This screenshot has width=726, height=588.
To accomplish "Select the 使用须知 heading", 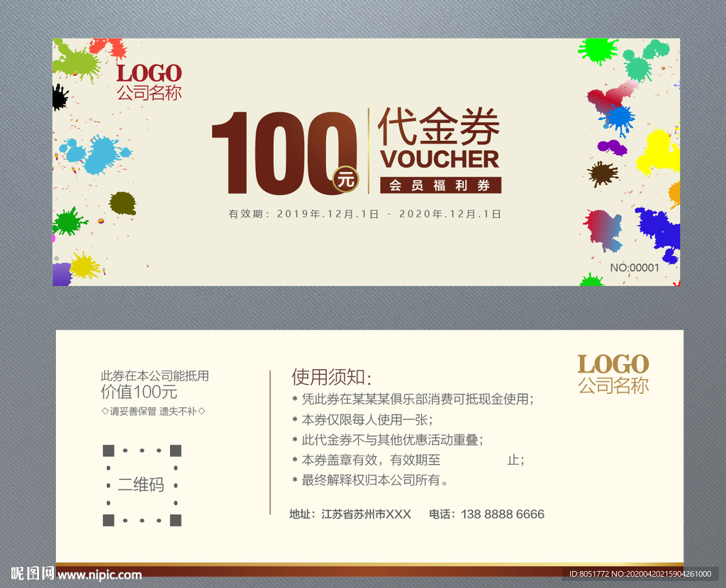I will [332, 377].
